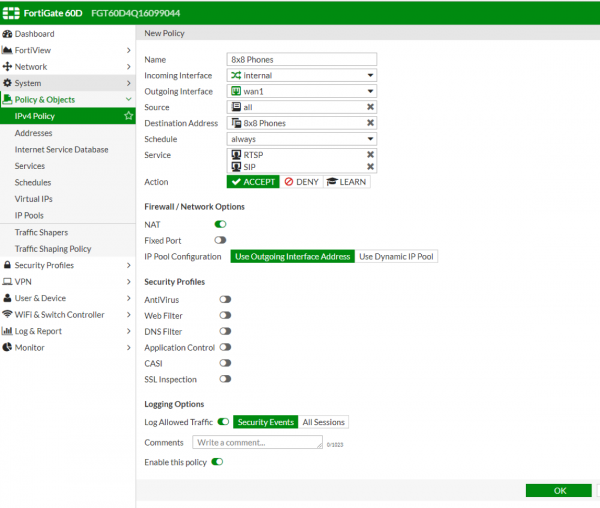Click the FortiGate logo icon
This screenshot has height=508, width=600.
point(11,13)
